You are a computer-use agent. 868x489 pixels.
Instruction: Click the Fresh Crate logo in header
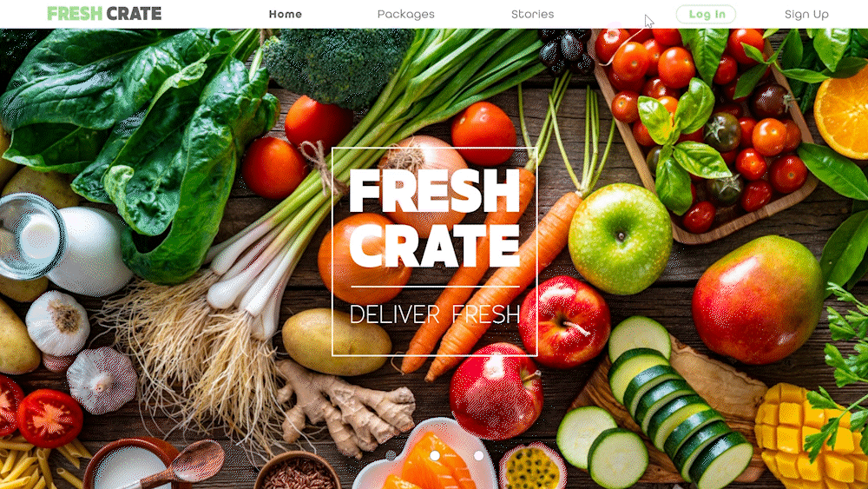[104, 13]
